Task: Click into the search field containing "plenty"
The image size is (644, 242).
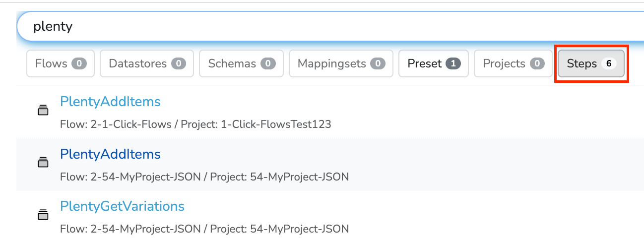Action: coord(298,26)
